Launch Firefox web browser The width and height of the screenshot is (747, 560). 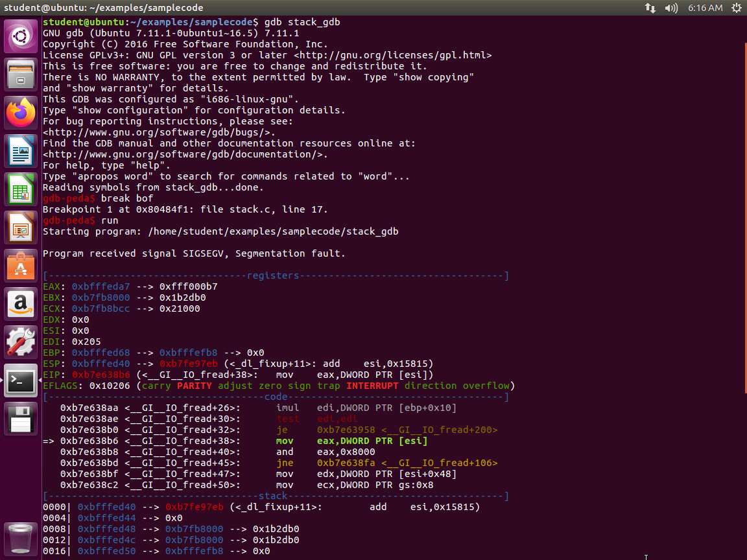coord(21,113)
